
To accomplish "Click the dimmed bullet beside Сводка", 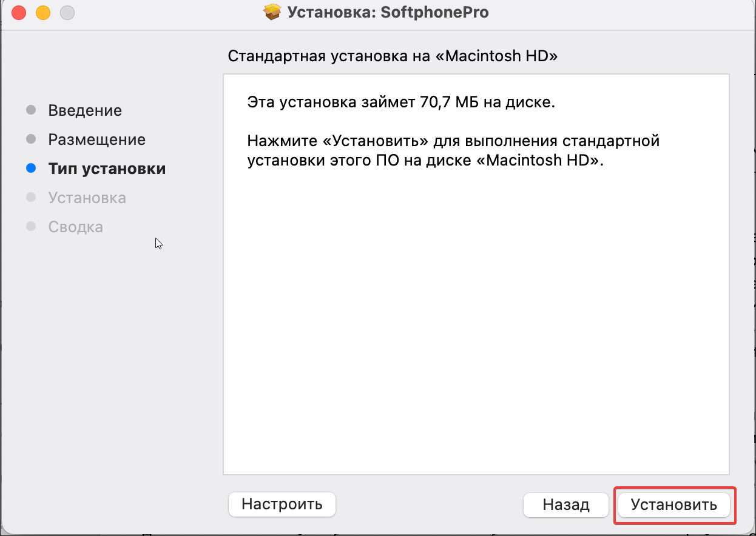I will pyautogui.click(x=32, y=227).
